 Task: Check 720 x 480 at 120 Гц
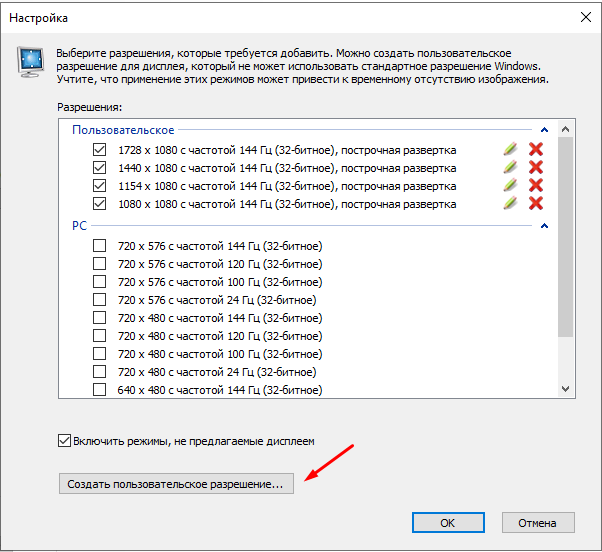point(99,335)
